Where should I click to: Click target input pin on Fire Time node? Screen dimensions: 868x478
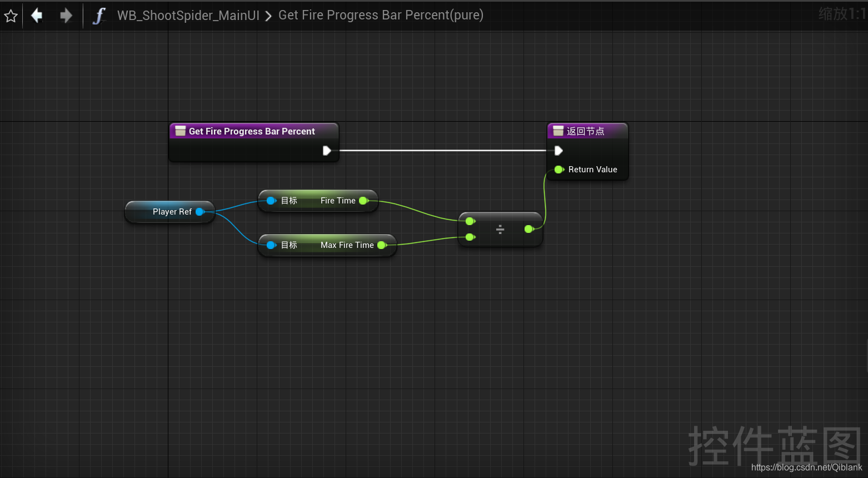(x=271, y=201)
